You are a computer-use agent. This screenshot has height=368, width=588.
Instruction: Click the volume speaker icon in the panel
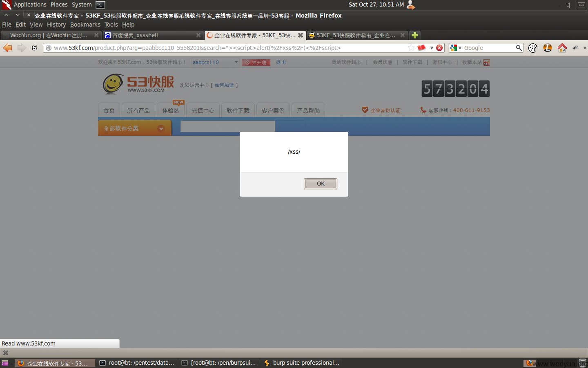coord(568,5)
